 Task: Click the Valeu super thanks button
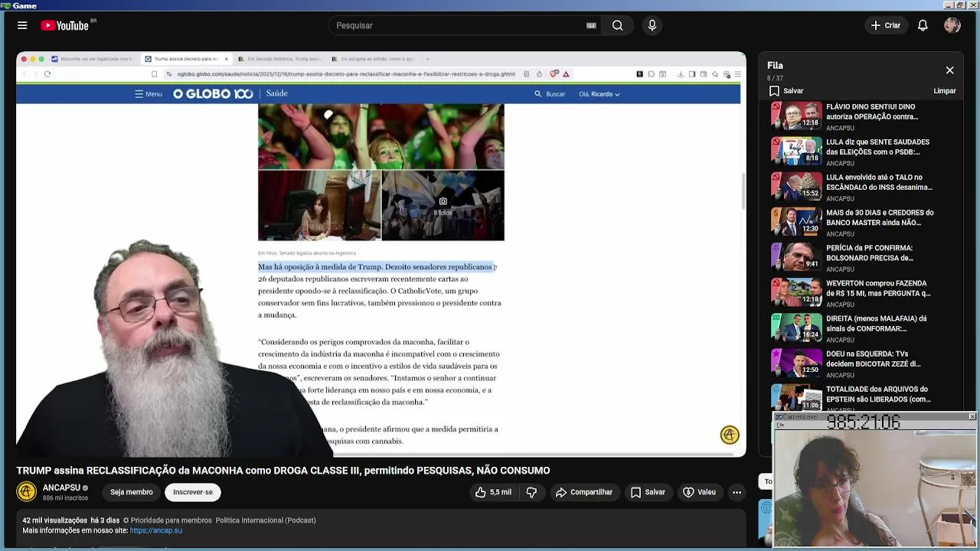pyautogui.click(x=699, y=492)
